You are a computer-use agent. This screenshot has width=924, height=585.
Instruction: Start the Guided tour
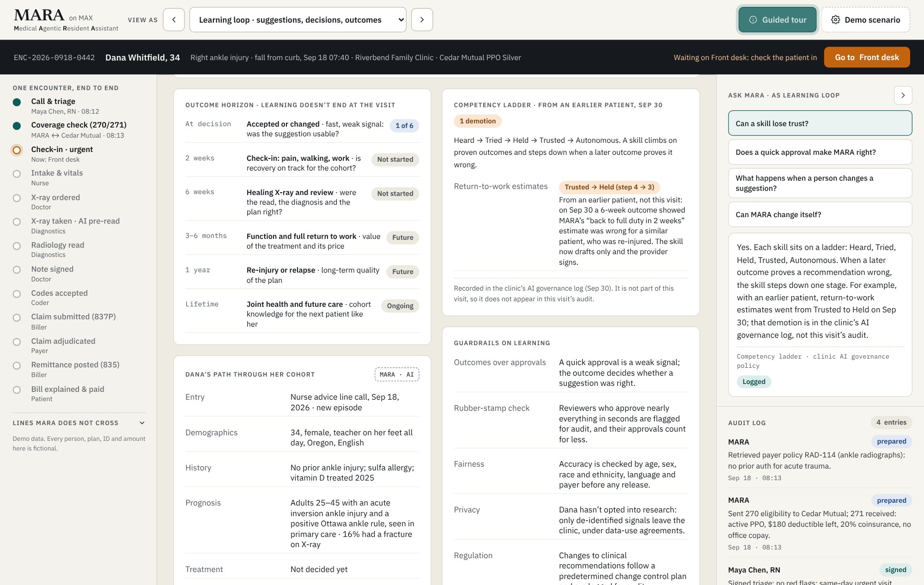coord(778,20)
